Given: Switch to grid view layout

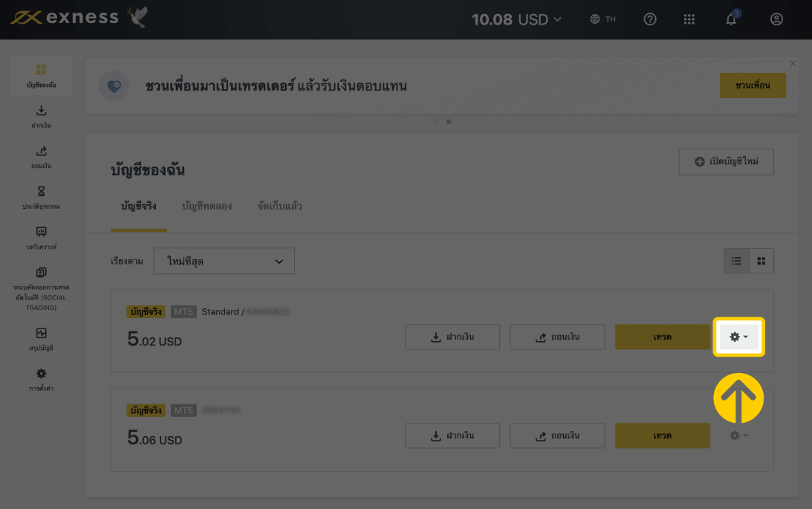Looking at the screenshot, I should pyautogui.click(x=761, y=261).
